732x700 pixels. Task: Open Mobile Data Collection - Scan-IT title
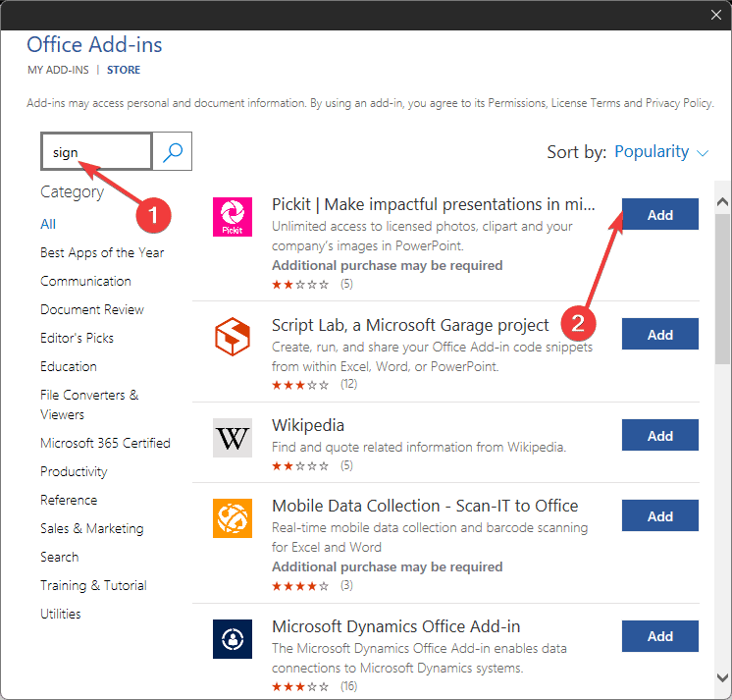tap(425, 507)
